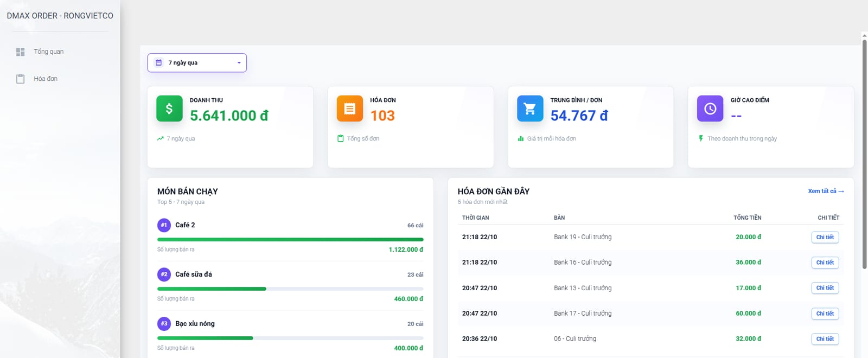Click the HÓA ĐƠN GẦN ĐÂY heading
The width and height of the screenshot is (868, 358).
(494, 191)
